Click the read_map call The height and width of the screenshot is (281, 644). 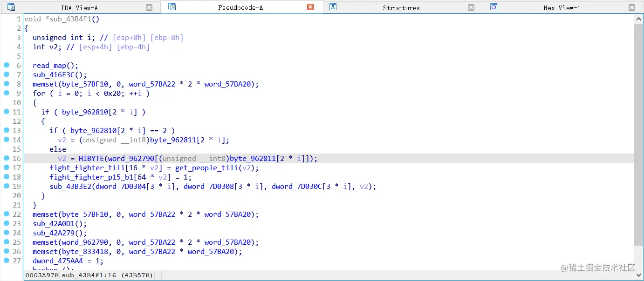tap(49, 66)
